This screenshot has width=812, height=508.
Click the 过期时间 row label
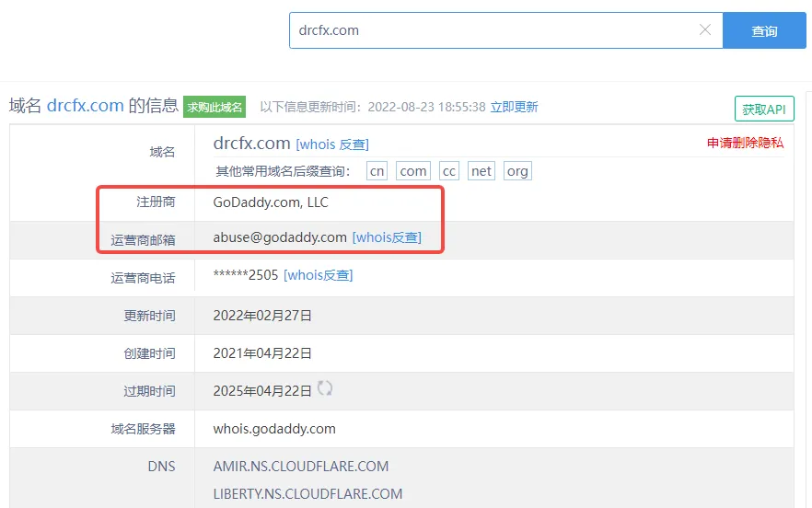(150, 391)
